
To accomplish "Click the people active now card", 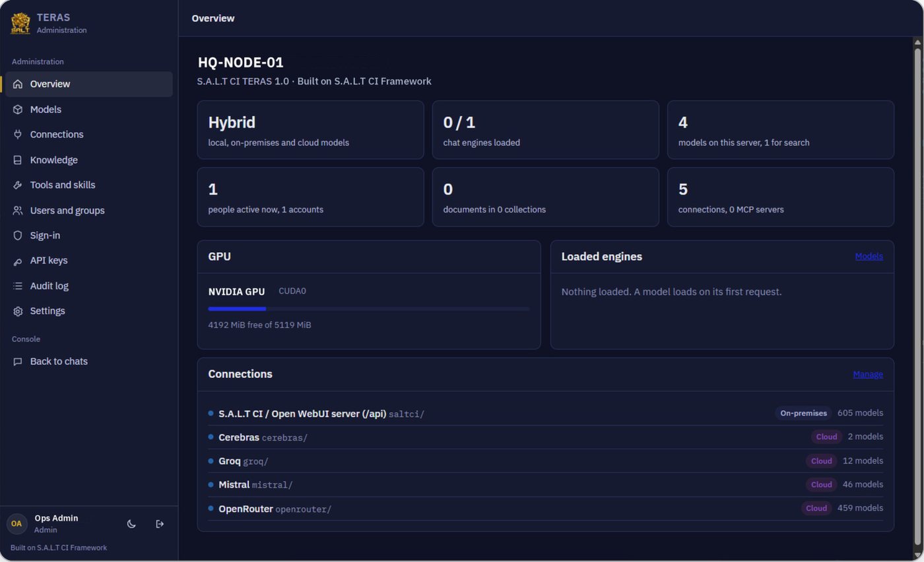I will pos(310,197).
